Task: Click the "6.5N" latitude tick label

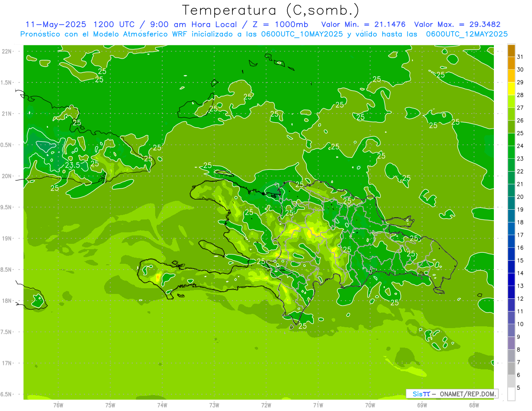Action: pos(6,394)
